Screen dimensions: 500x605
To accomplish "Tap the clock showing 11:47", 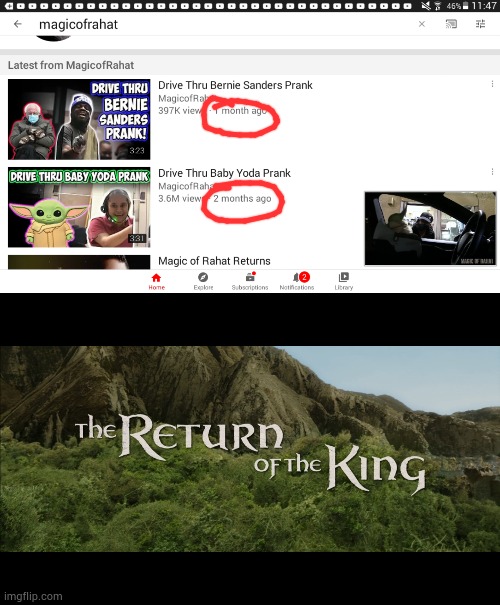I will coord(484,6).
